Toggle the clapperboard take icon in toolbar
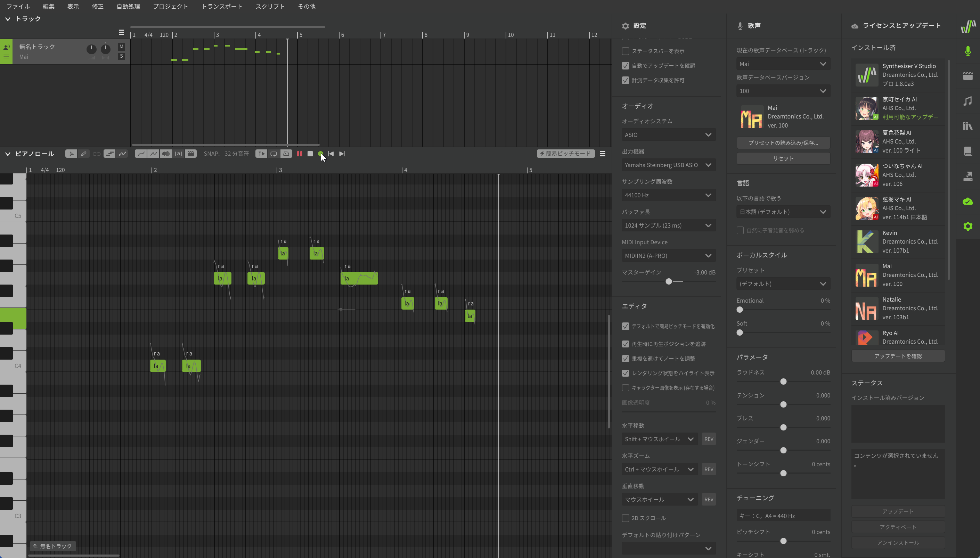The image size is (980, 558). point(191,154)
